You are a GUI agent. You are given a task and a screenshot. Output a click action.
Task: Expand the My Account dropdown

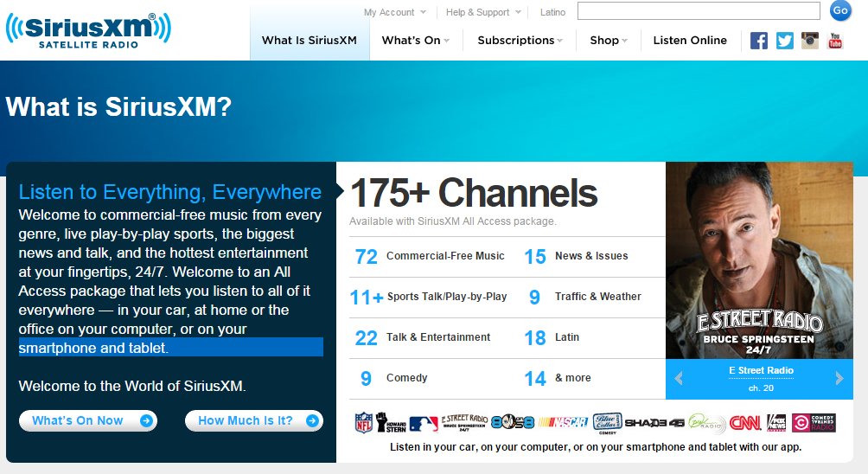395,12
